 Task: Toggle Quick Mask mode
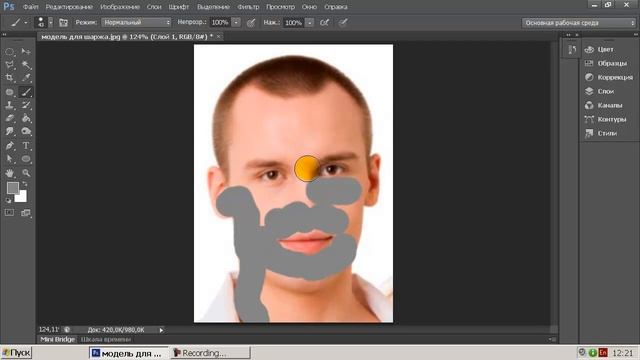click(9, 213)
